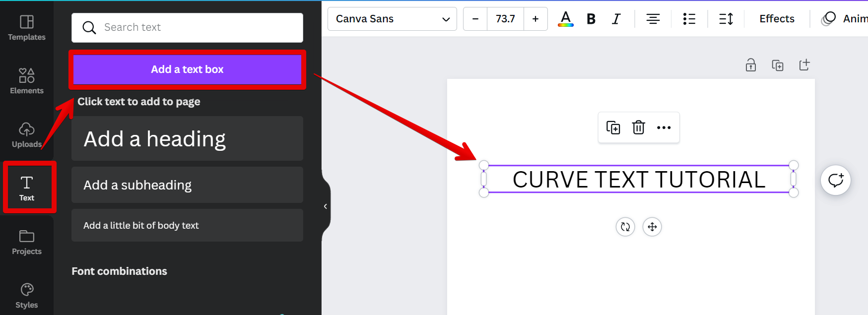
Task: Collapse the side panel with the chevron
Action: pos(325,206)
